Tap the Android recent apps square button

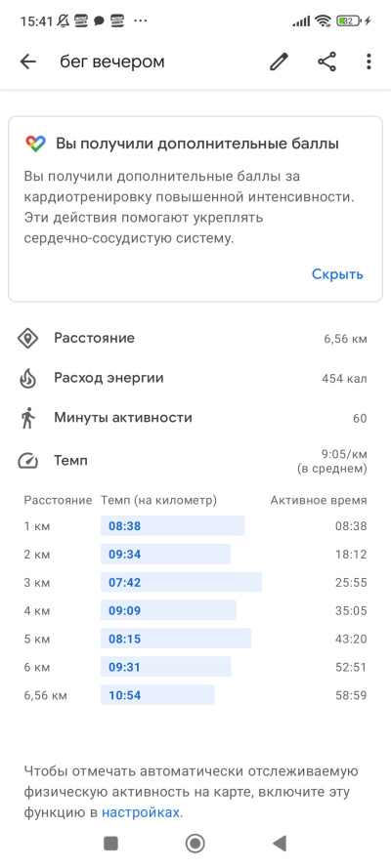(x=110, y=844)
